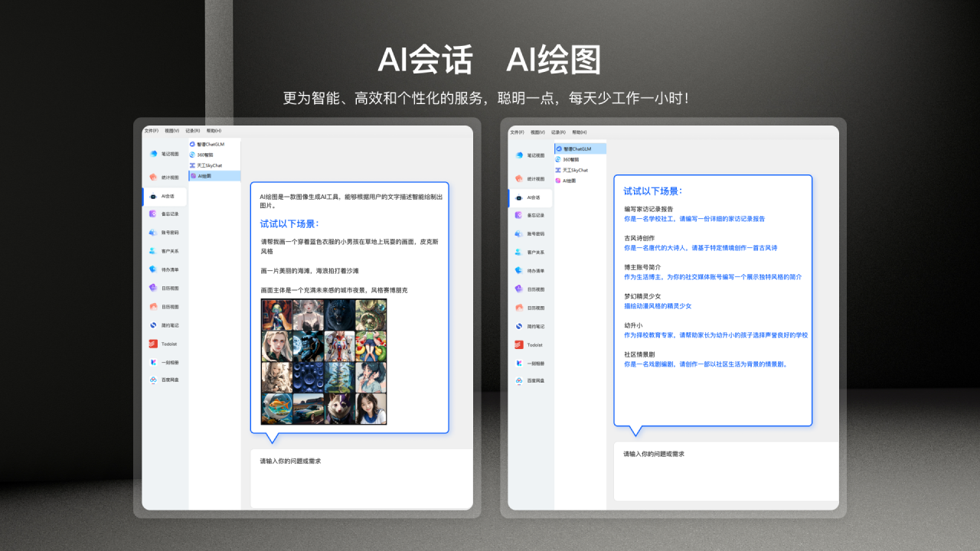Focus the right window's question input box
Screen dimensions: 980x551
pyautogui.click(x=725, y=474)
